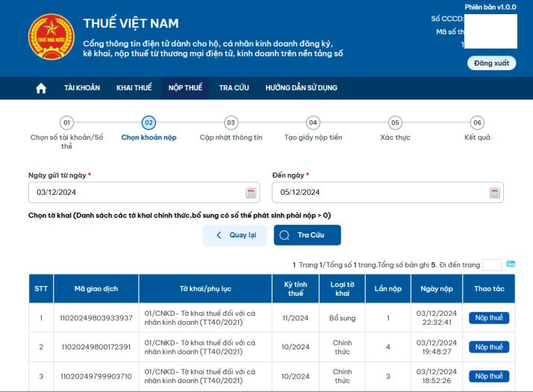The height and width of the screenshot is (392, 533).
Task: Click the Ngày gửi từ ngày date field
Action: 144,193
